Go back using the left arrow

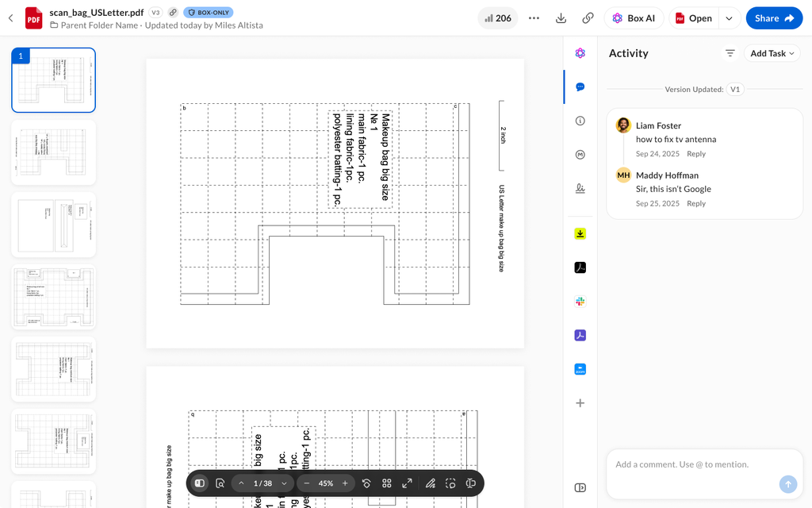click(11, 18)
